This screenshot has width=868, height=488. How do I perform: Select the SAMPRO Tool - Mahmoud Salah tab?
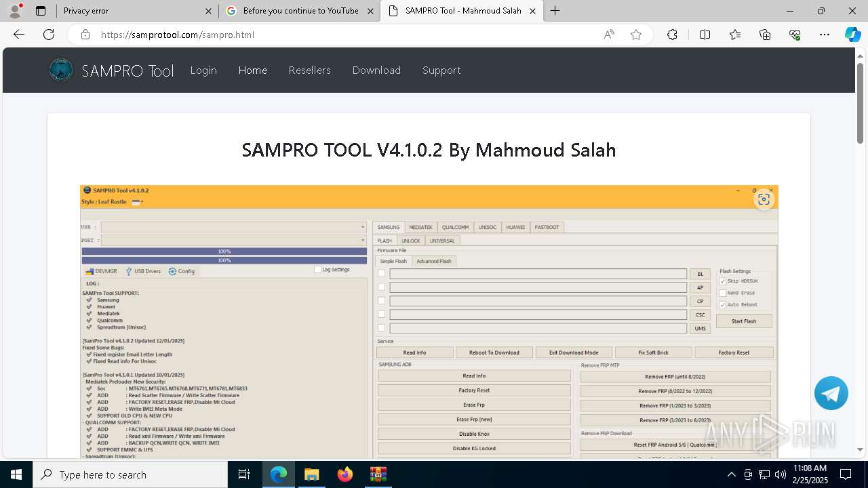462,11
